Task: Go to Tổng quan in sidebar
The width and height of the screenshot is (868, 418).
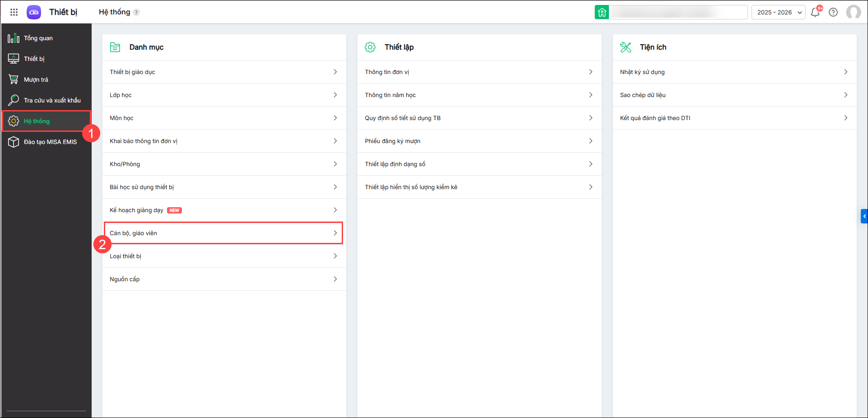Action: click(x=38, y=38)
